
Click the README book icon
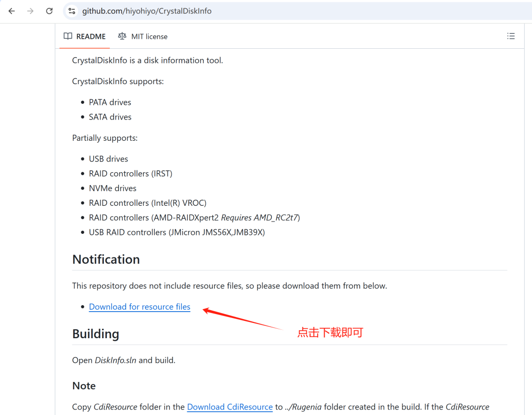(x=68, y=36)
